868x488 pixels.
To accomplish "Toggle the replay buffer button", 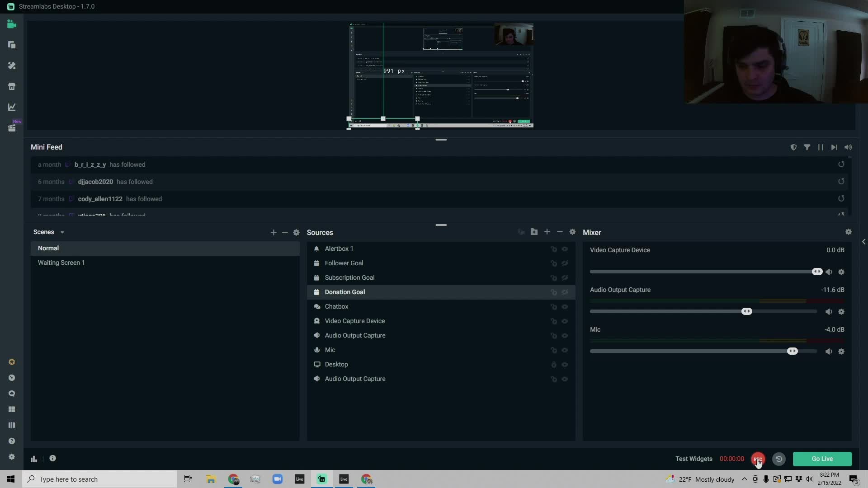I will point(778,459).
